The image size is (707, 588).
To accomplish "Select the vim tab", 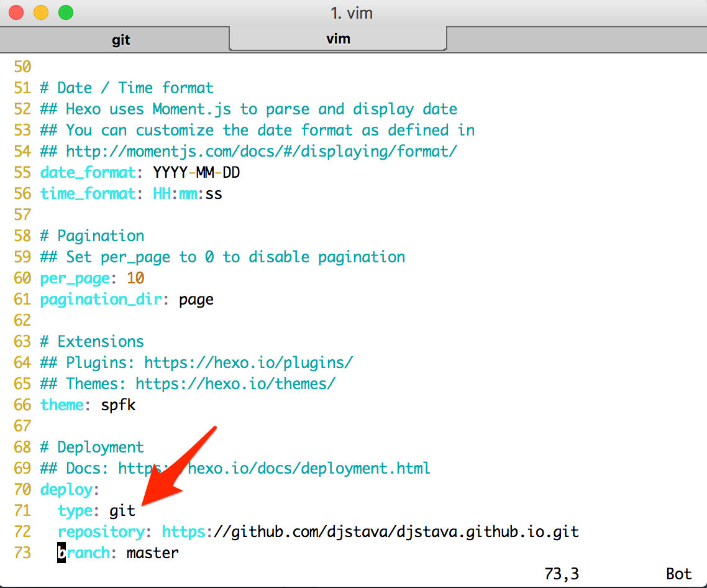I will [338, 39].
